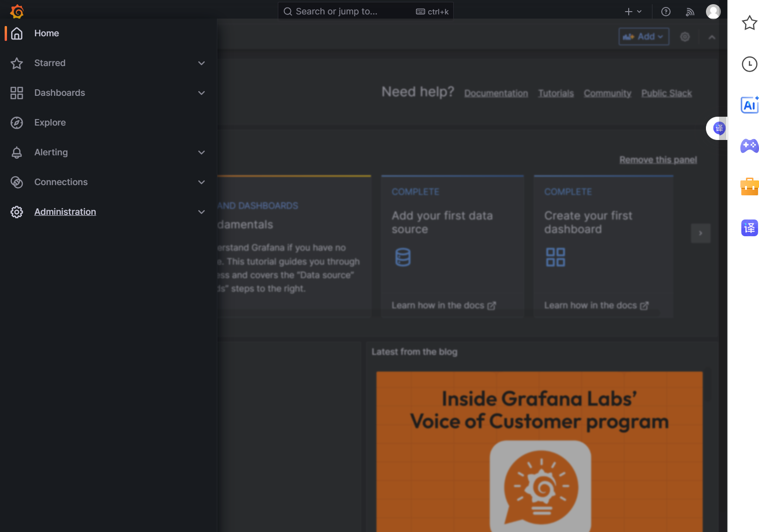Open Learn how in docs under data source

pos(444,306)
